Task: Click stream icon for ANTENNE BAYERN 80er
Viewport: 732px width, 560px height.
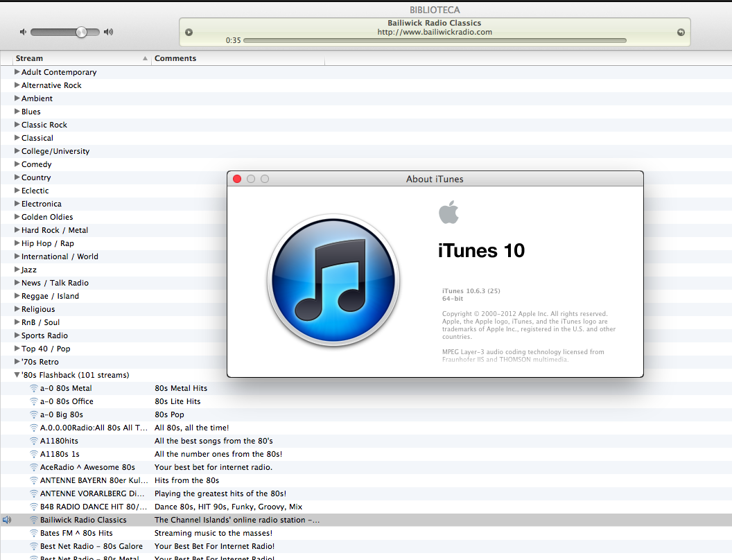Action: click(x=33, y=480)
